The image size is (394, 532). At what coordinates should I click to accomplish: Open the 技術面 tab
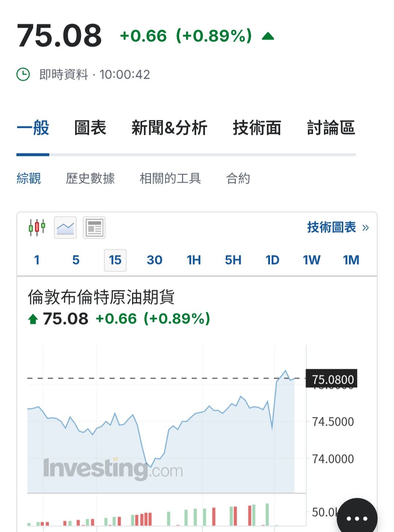(257, 128)
